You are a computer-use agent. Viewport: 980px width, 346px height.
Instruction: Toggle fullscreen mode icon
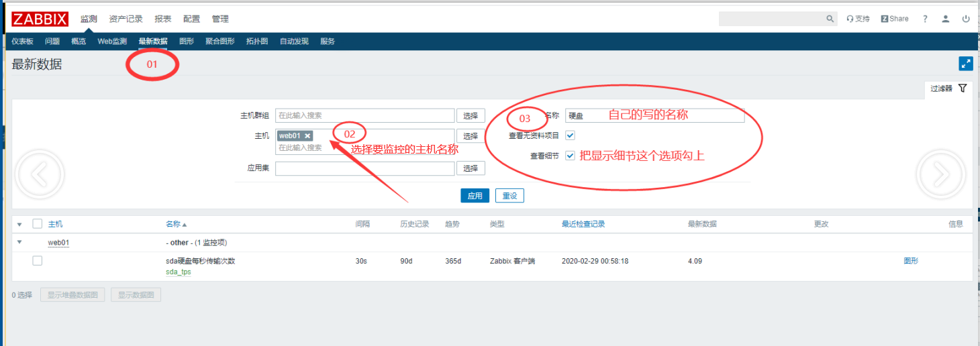click(966, 64)
